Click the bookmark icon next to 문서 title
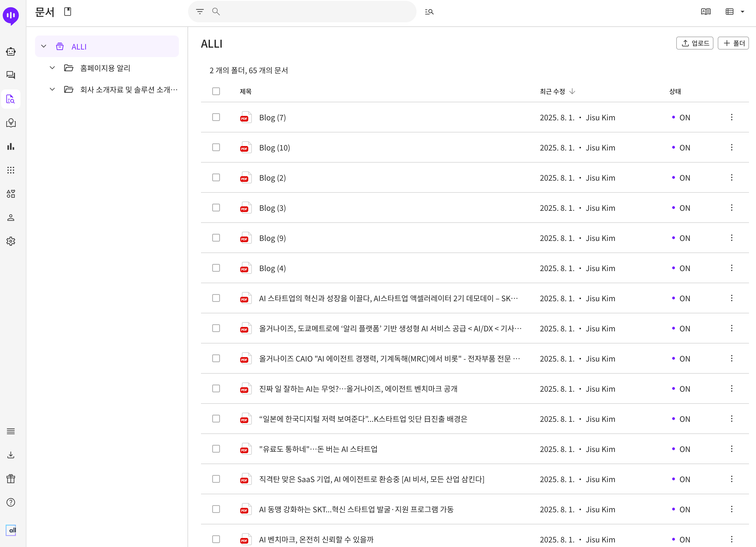Viewport: 756px width, 547px height. tap(68, 12)
